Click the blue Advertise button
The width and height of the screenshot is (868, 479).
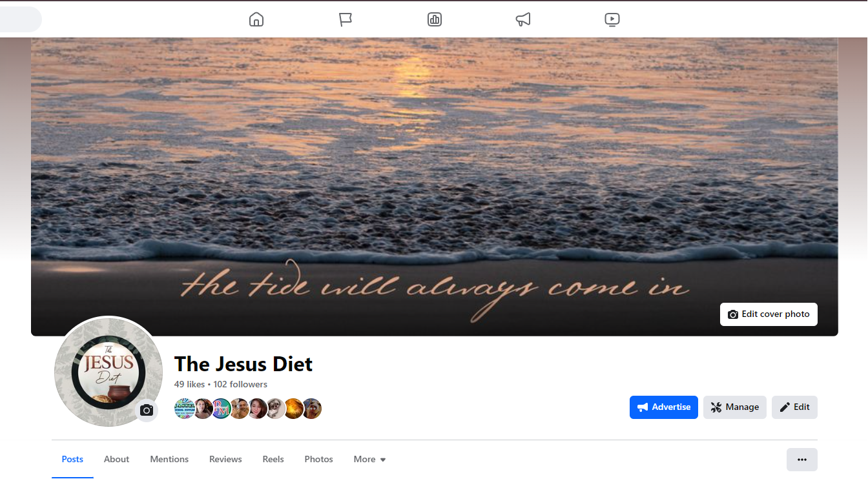[x=664, y=407]
